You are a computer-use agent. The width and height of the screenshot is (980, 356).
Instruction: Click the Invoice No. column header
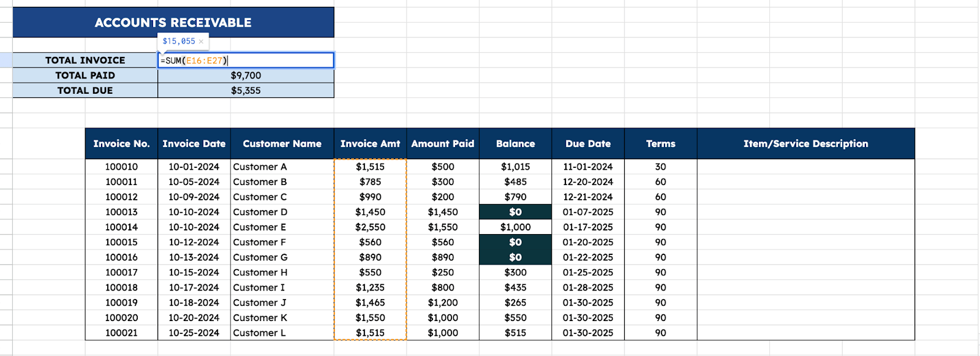click(121, 143)
